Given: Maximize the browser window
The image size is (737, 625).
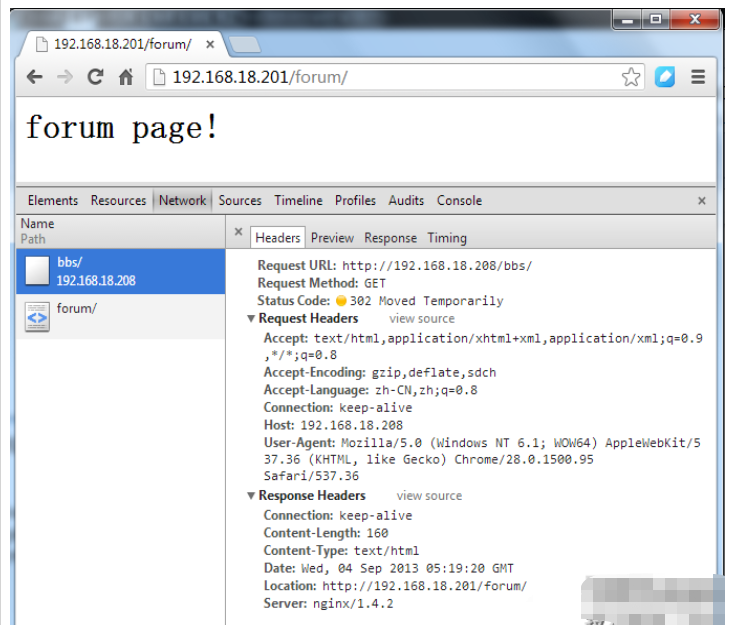Looking at the screenshot, I should 656,19.
